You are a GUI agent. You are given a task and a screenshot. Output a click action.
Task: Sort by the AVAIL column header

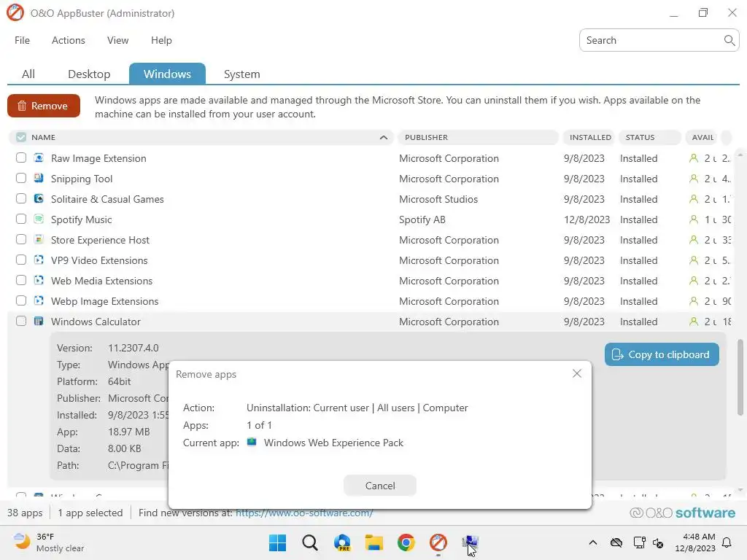point(703,137)
